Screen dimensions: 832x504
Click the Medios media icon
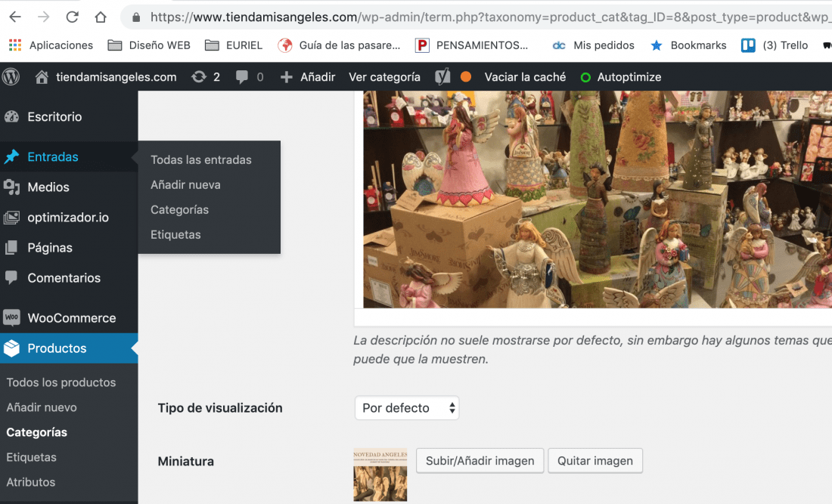pos(11,187)
